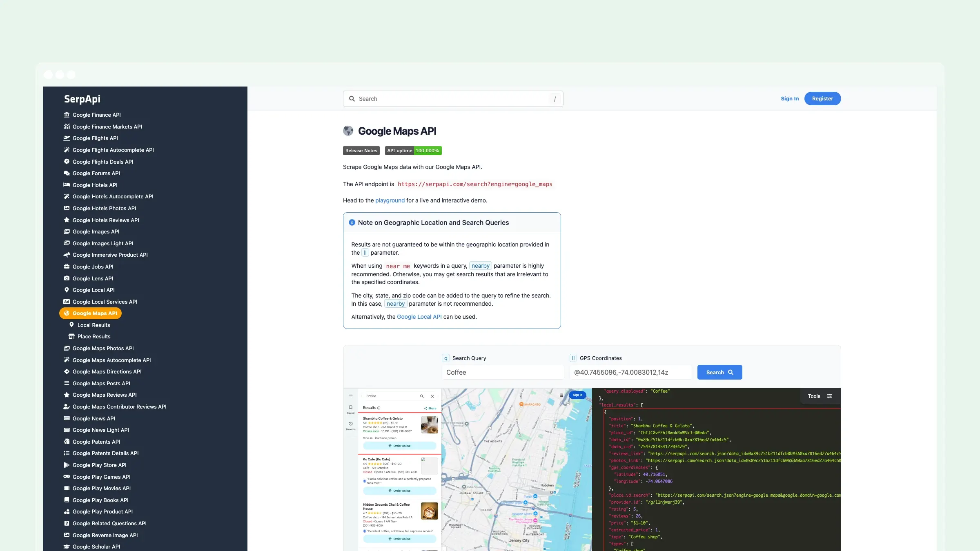Click the magnifier icon in the maps preview search box

point(422,396)
